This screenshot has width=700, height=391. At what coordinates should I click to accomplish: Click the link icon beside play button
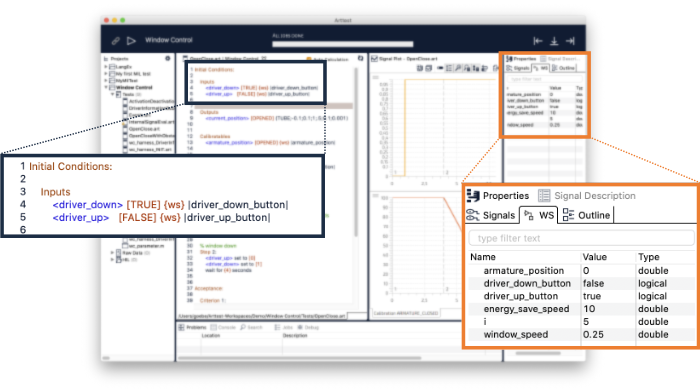[x=116, y=41]
